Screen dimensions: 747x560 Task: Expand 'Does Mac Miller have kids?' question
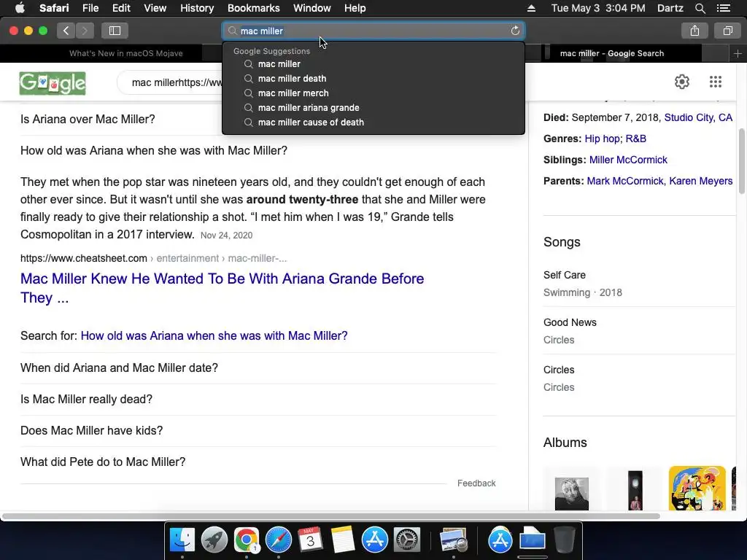tap(258, 431)
